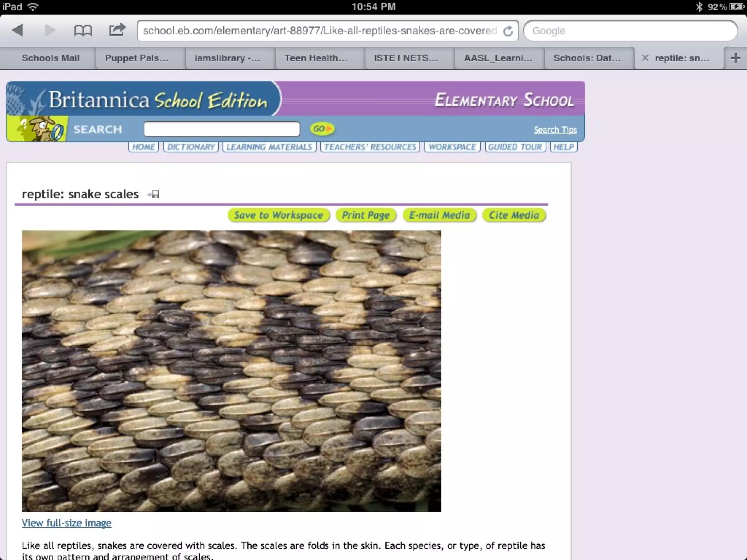Open LEARNING MATERIALS menu item
747x560 pixels.
coord(269,147)
